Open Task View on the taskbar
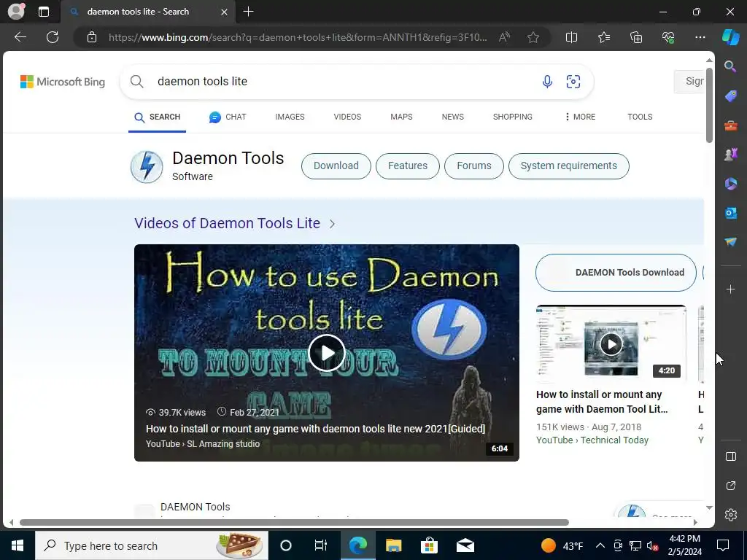Image resolution: width=747 pixels, height=560 pixels. click(321, 545)
